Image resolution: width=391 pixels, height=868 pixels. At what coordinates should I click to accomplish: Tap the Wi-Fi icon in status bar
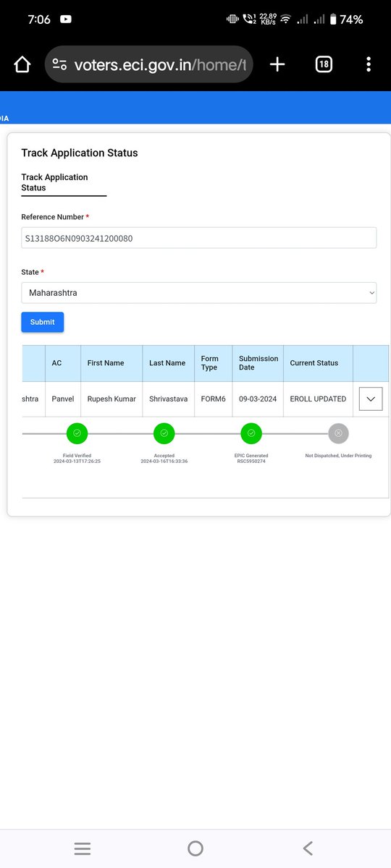coord(285,20)
